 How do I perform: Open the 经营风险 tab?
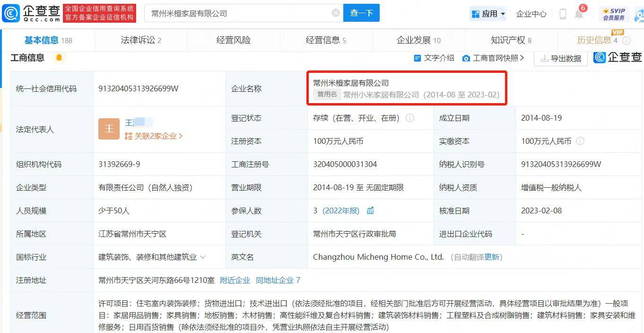tap(234, 40)
